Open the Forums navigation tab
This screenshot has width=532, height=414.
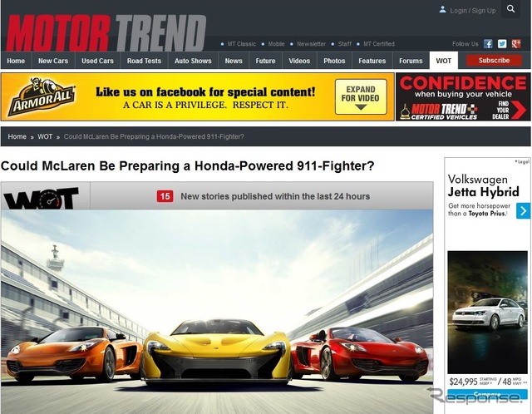click(411, 61)
